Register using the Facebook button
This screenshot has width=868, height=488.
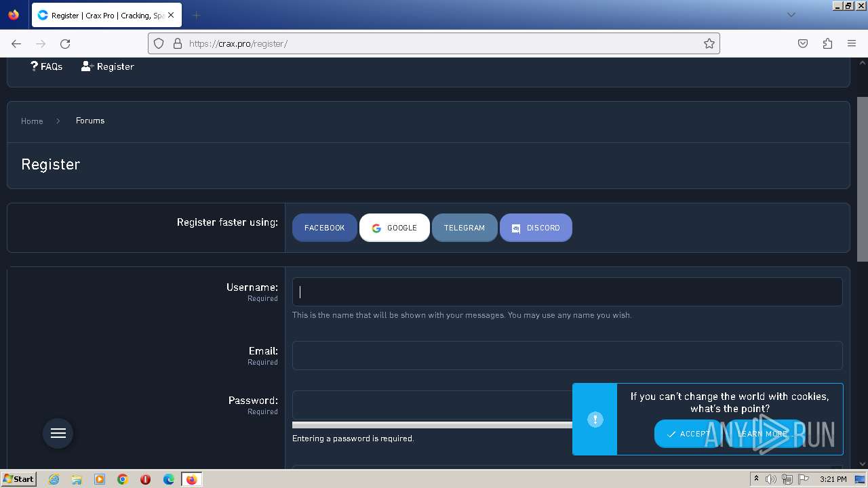coord(324,228)
